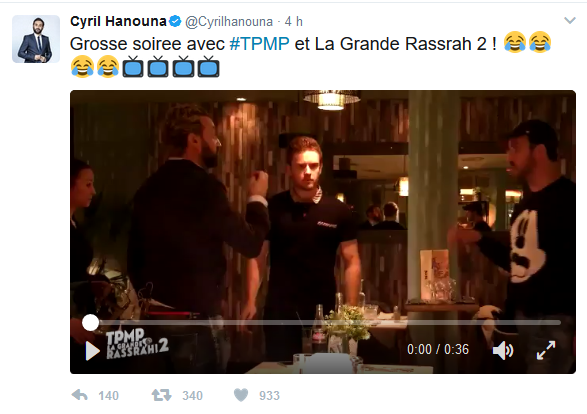Retweet using the retweet arrows icon
This screenshot has height=414, width=587.
[x=161, y=395]
